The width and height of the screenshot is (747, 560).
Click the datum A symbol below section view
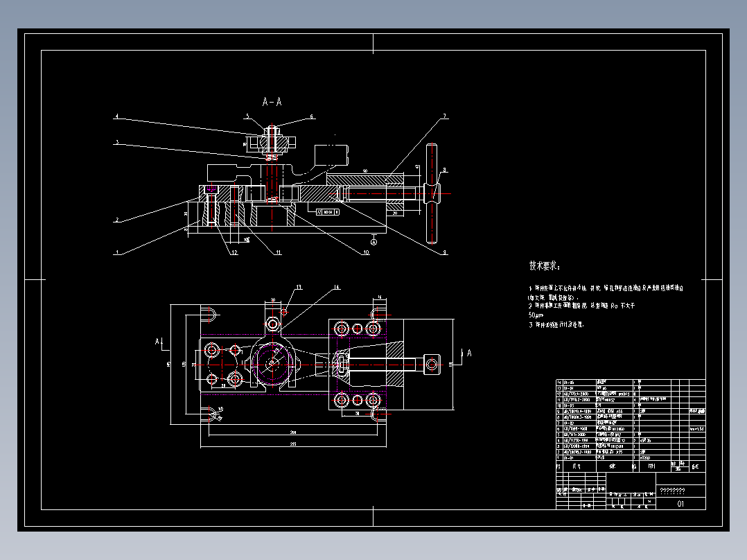pyautogui.click(x=374, y=242)
